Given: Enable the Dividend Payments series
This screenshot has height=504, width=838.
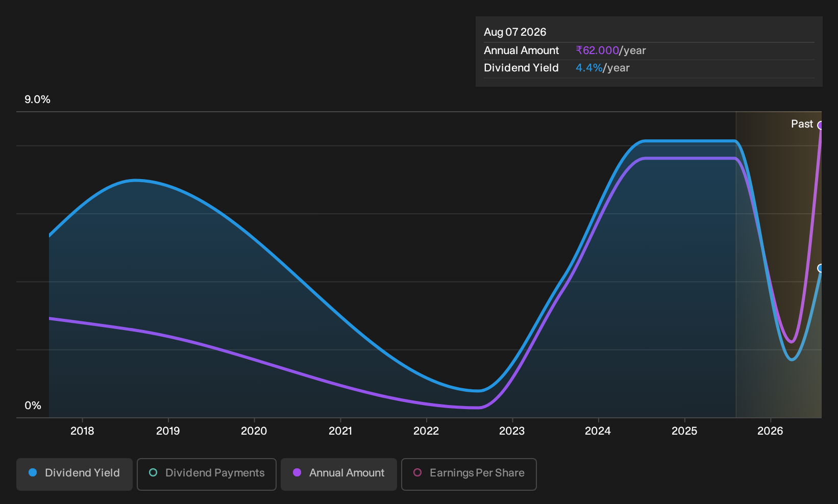Looking at the screenshot, I should click(x=207, y=474).
